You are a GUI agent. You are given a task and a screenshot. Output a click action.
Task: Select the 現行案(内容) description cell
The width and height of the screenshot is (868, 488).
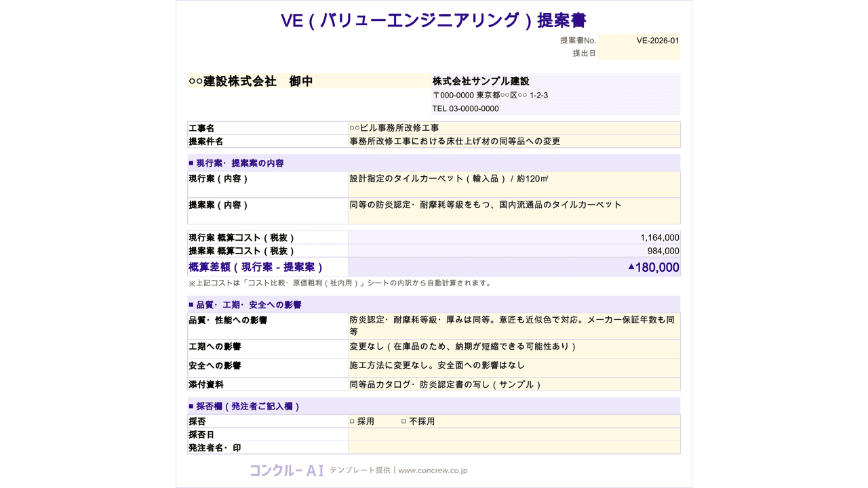pyautogui.click(x=514, y=184)
